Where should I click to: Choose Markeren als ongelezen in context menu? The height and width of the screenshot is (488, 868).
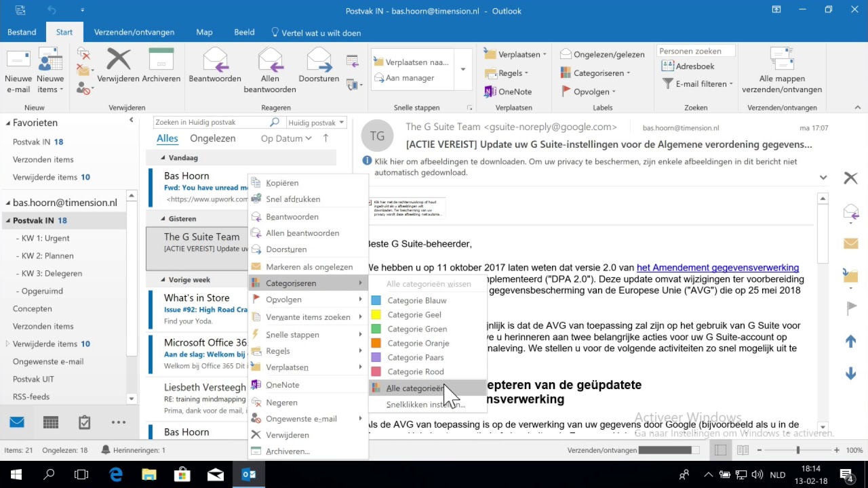308,267
